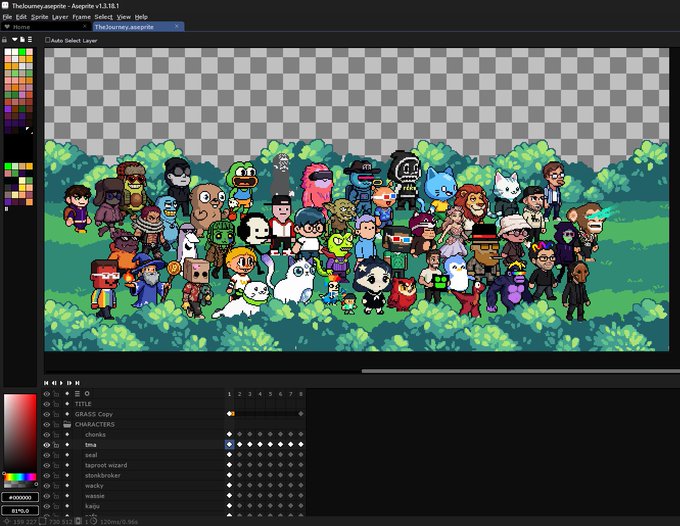Lock the TITLE layer
680x526 pixels.
[56, 404]
